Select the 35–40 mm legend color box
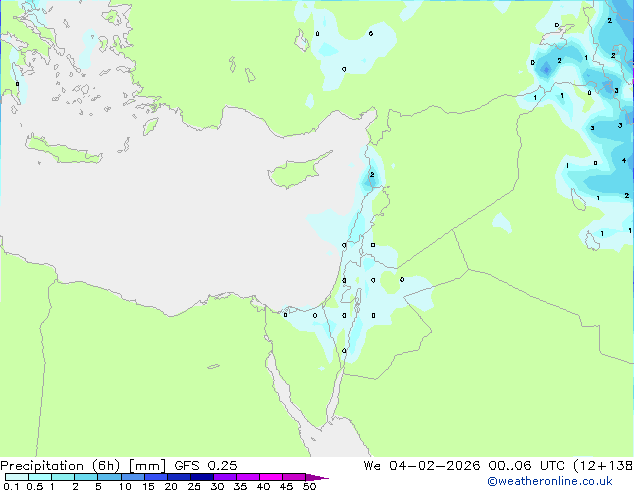This screenshot has height=490, width=634. click(x=248, y=477)
